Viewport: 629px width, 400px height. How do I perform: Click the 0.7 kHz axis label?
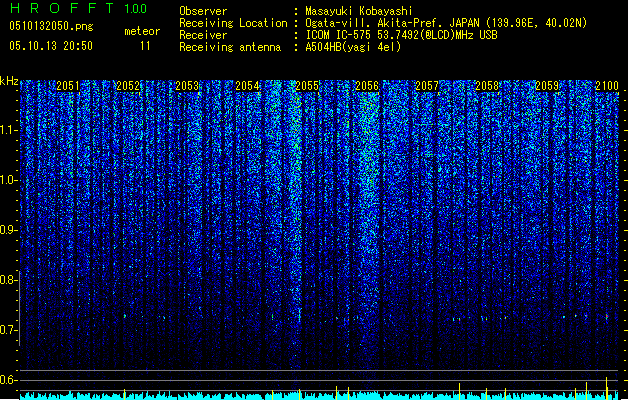click(x=8, y=330)
